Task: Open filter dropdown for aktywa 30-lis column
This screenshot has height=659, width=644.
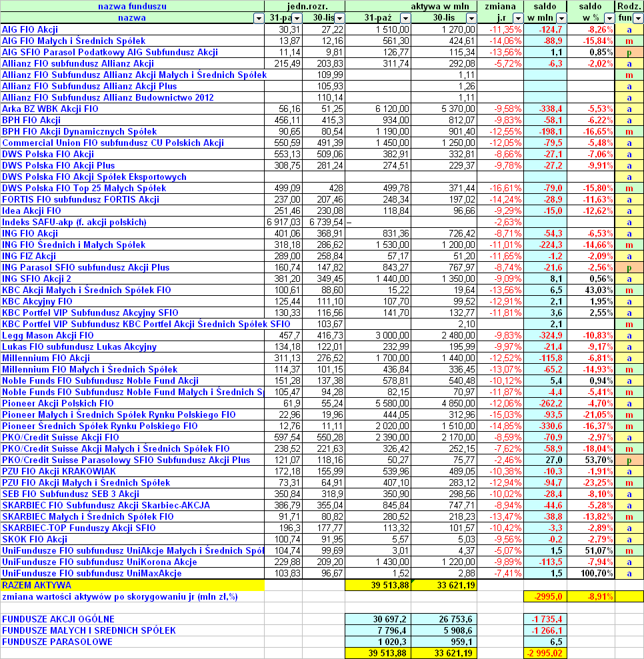Action: pos(471,18)
